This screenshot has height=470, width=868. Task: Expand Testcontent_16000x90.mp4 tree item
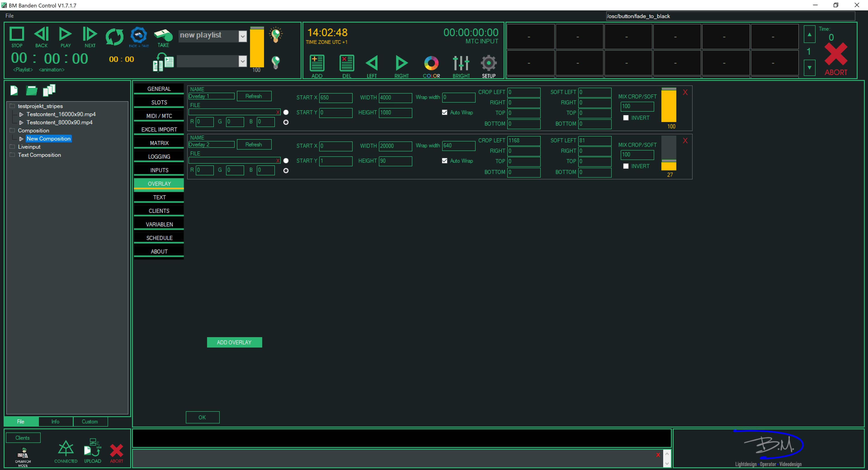[x=21, y=115]
